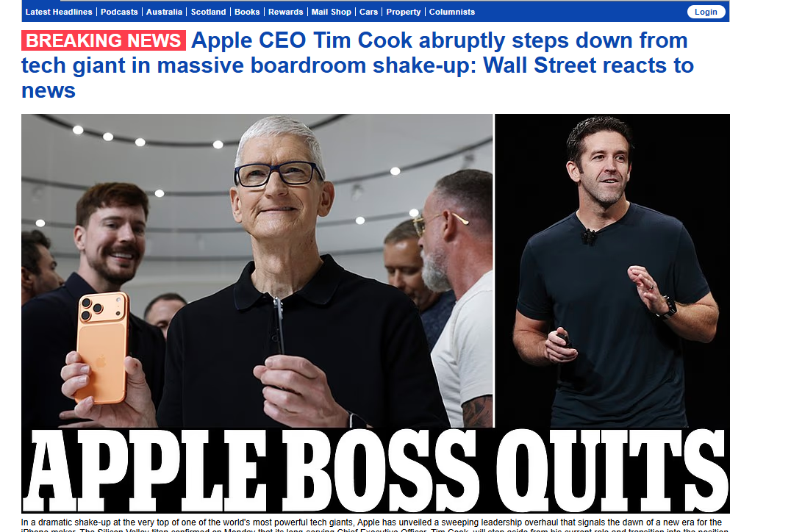This screenshot has width=791, height=532.
Task: Click the Login button
Action: point(706,12)
